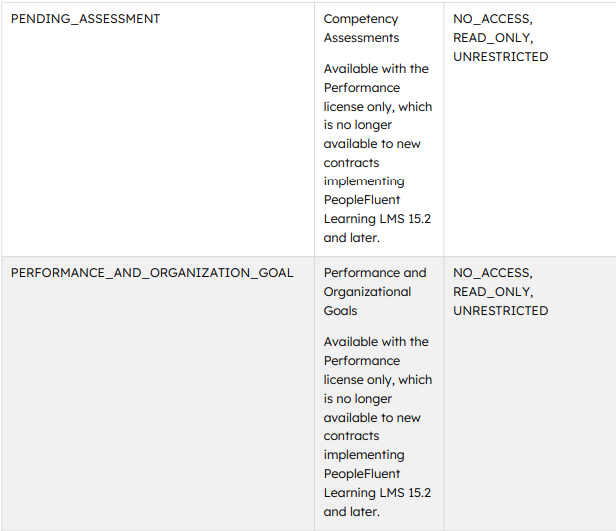Click 'Available with the' under Competency Assessments

coord(376,69)
